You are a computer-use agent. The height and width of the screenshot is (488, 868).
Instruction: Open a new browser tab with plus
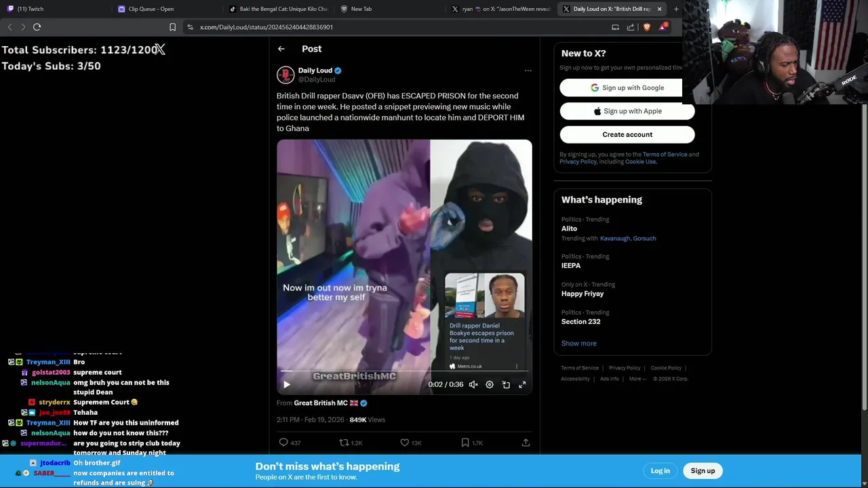pos(676,9)
